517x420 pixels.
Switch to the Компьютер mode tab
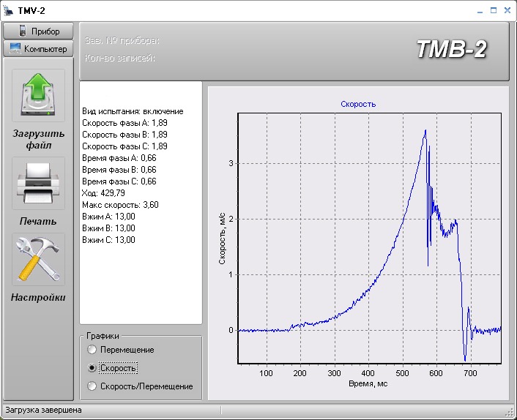(x=39, y=49)
